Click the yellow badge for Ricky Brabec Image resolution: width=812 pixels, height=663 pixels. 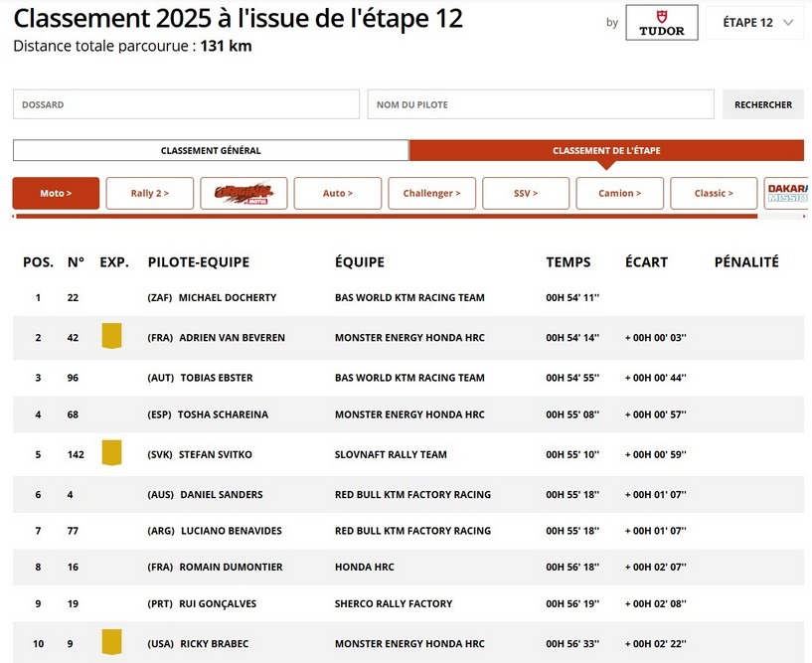click(x=112, y=642)
